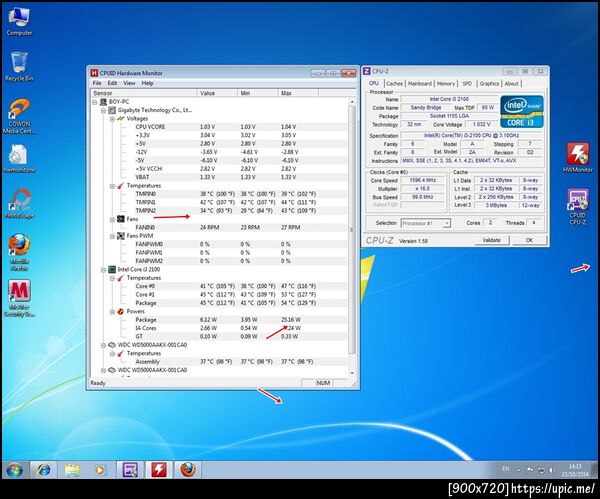Click the network tray icon
Viewport: 600px width, 499px height.
coord(541,470)
